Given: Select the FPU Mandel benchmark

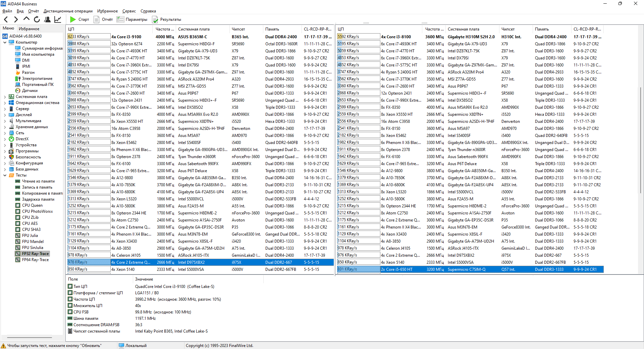Looking at the screenshot, I should 30,242.
